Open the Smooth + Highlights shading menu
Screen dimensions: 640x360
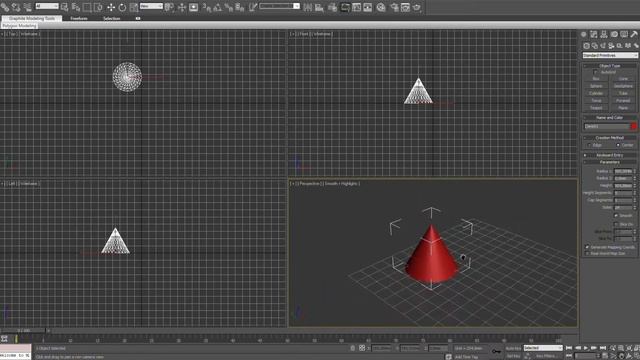click(342, 184)
